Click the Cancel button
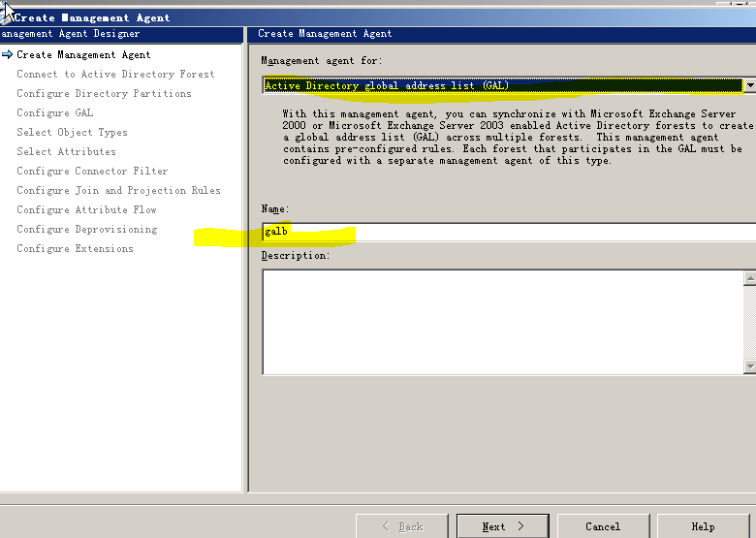 point(603,526)
